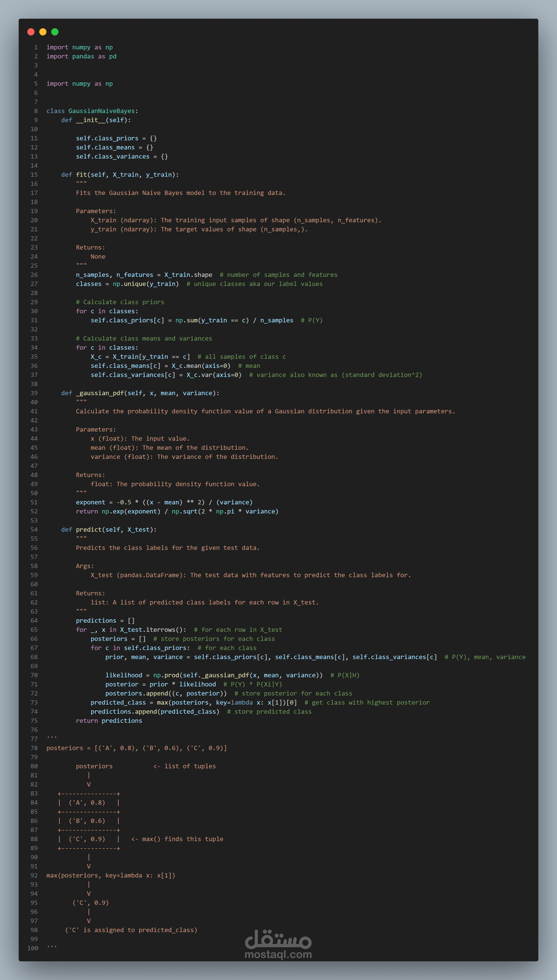This screenshot has height=980, width=557.
Task: Click the 'self.class_variances = {}' line
Action: point(122,156)
